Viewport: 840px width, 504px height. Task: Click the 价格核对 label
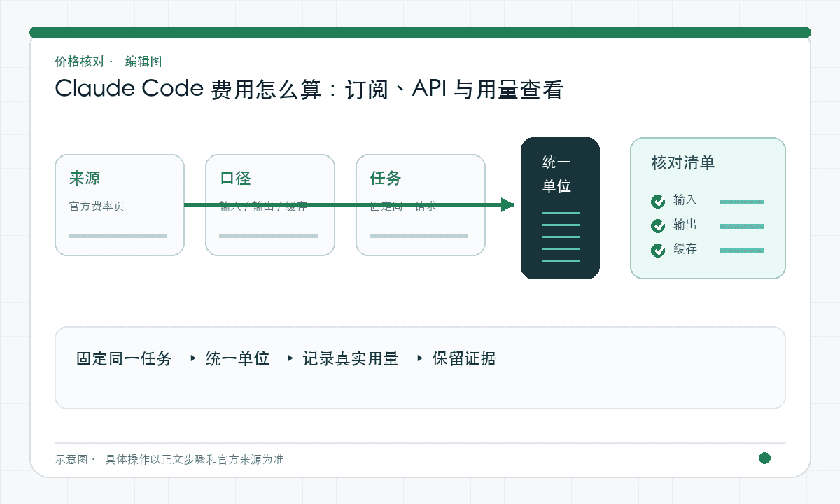point(80,62)
